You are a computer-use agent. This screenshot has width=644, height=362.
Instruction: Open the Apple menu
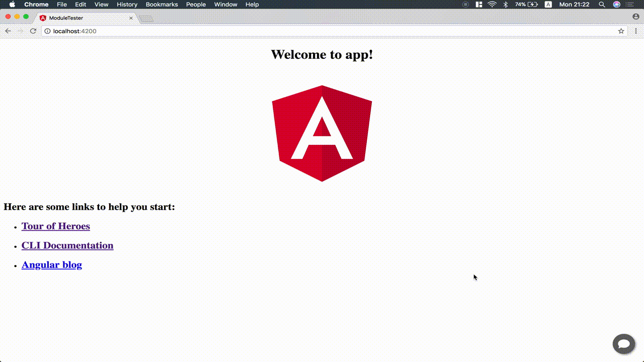(12, 5)
